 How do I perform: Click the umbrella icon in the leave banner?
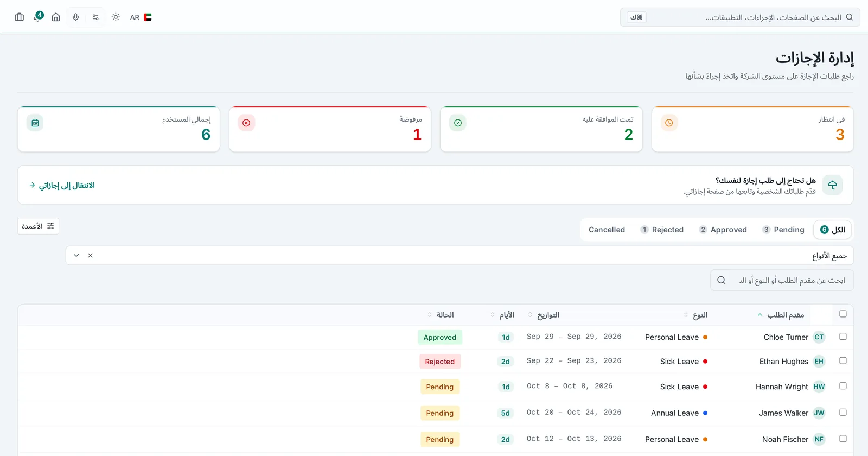(833, 185)
